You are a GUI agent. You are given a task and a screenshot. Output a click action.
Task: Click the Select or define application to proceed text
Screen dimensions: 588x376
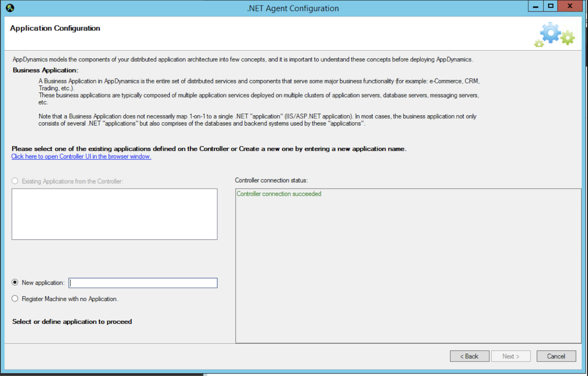click(72, 322)
